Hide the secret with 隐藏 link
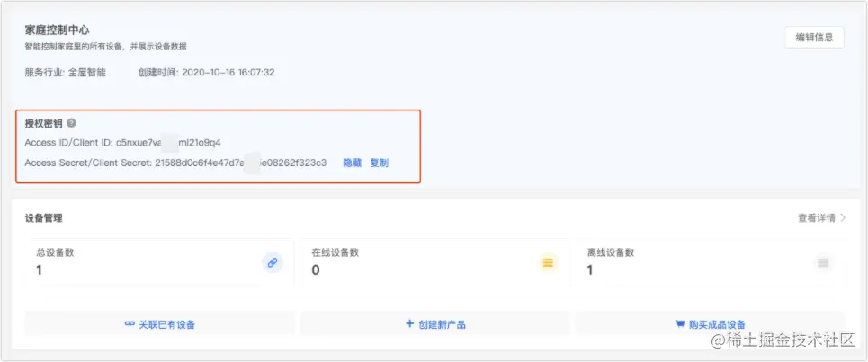 pyautogui.click(x=352, y=163)
